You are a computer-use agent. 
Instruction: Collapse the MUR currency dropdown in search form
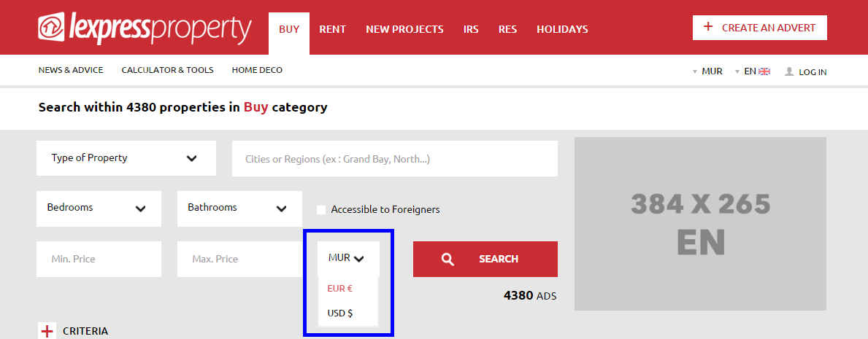(348, 258)
